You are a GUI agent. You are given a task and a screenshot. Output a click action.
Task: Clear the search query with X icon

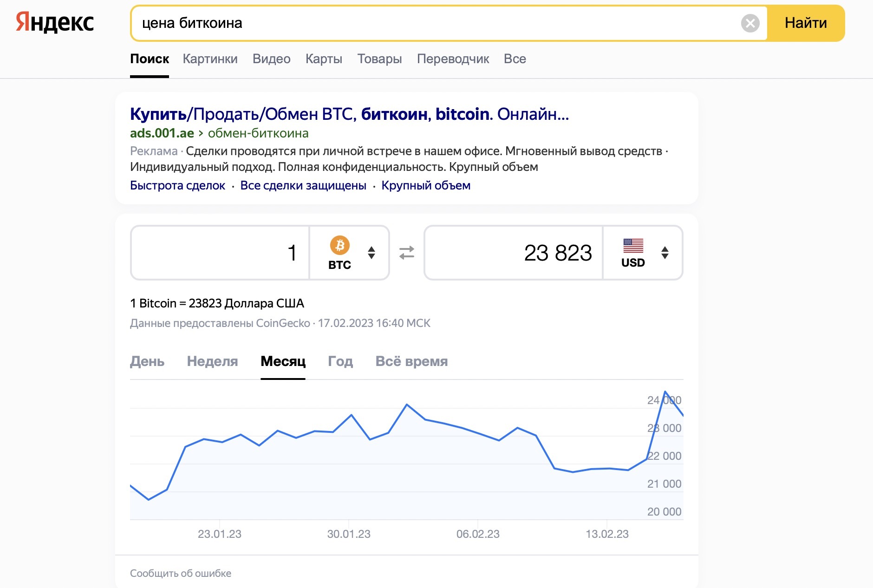click(750, 23)
